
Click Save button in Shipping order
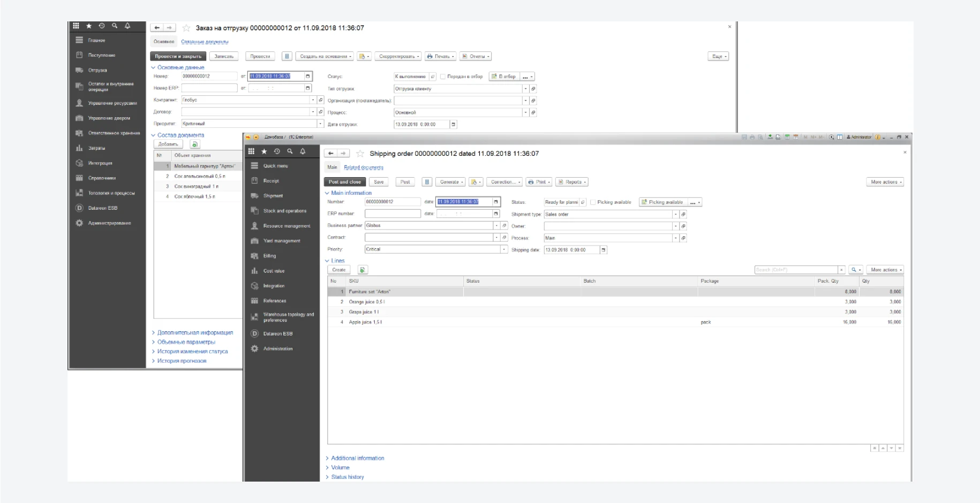point(379,182)
